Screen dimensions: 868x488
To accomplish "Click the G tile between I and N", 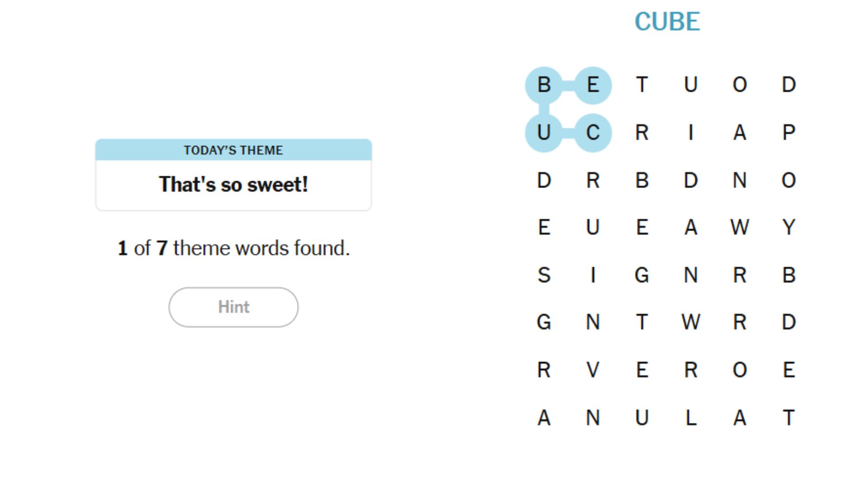I will coord(642,275).
